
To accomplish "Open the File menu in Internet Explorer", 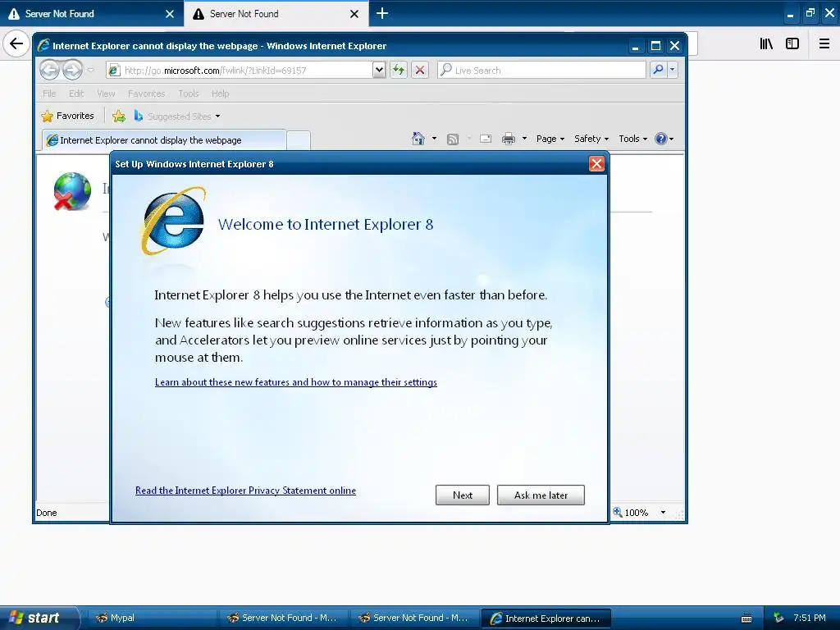I will (49, 94).
